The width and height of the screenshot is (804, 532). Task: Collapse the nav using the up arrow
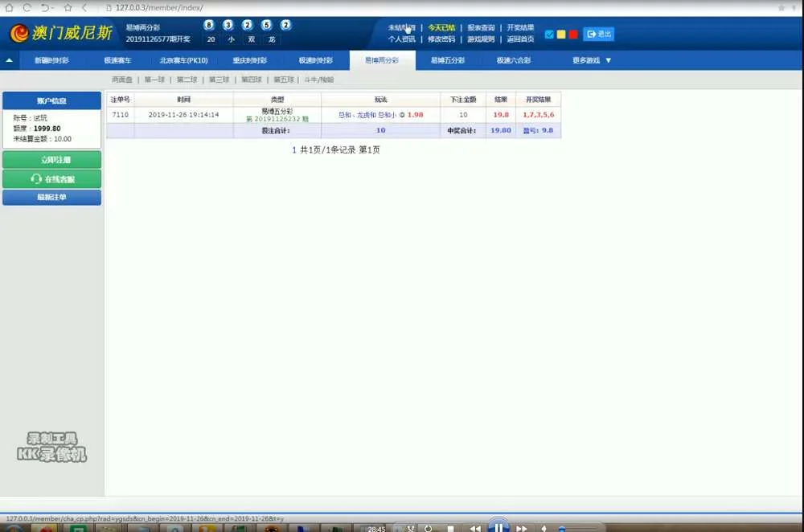(x=9, y=60)
